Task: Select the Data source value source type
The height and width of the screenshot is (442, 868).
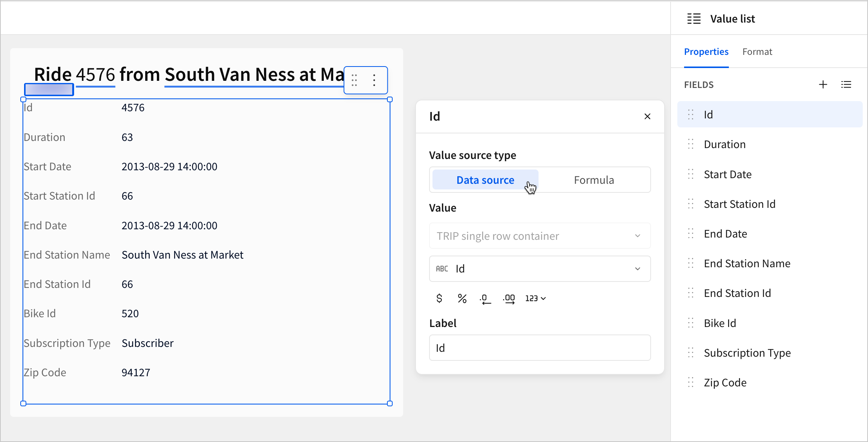Action: tap(485, 180)
